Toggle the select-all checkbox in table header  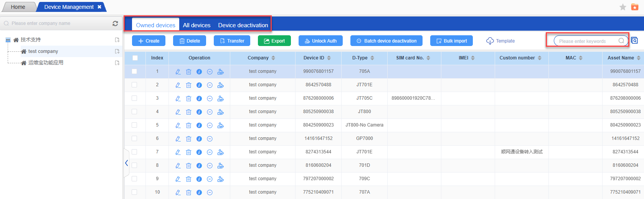pos(135,58)
